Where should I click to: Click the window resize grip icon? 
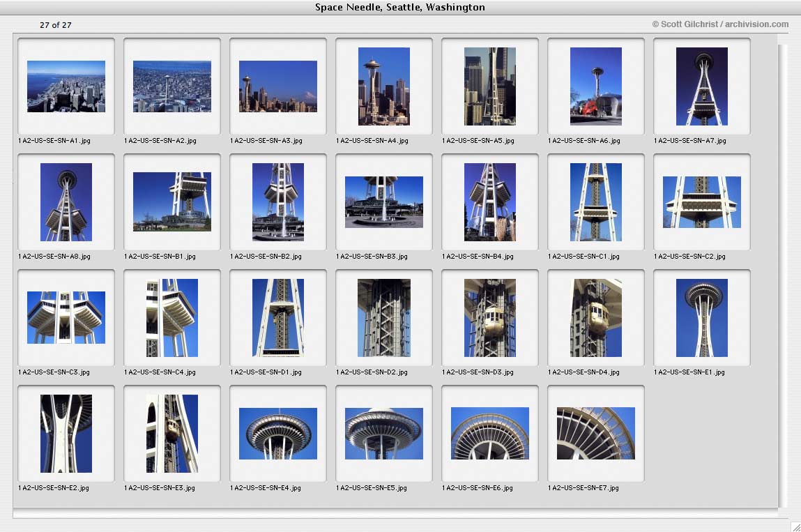[x=795, y=526]
